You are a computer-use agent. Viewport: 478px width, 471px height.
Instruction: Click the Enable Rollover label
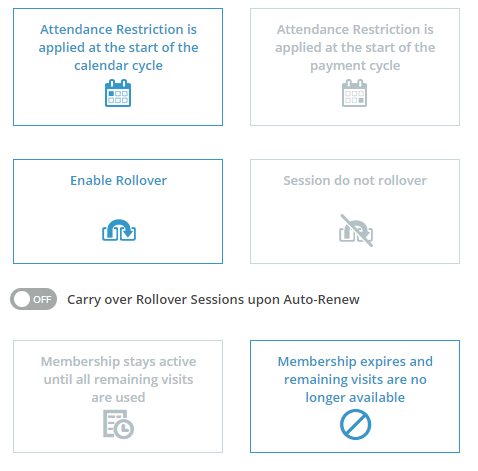click(118, 180)
